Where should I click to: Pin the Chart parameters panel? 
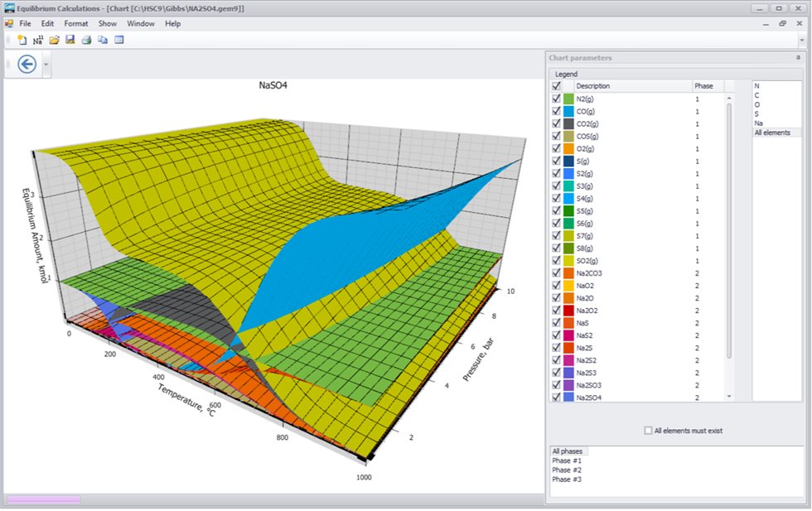coord(798,58)
